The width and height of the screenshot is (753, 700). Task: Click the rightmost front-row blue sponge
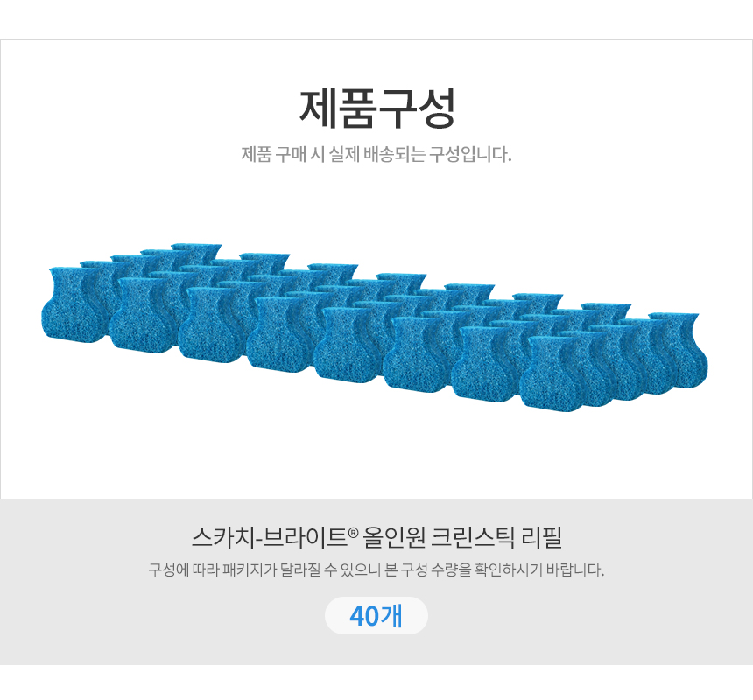point(552,374)
